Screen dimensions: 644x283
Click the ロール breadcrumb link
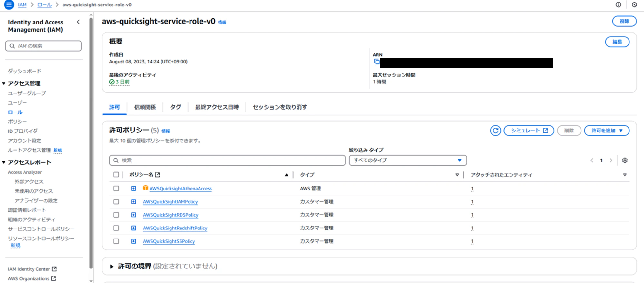coord(44,5)
